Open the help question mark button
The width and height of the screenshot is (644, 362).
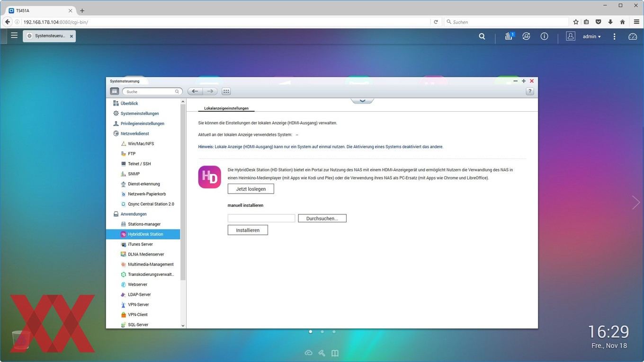point(530,91)
